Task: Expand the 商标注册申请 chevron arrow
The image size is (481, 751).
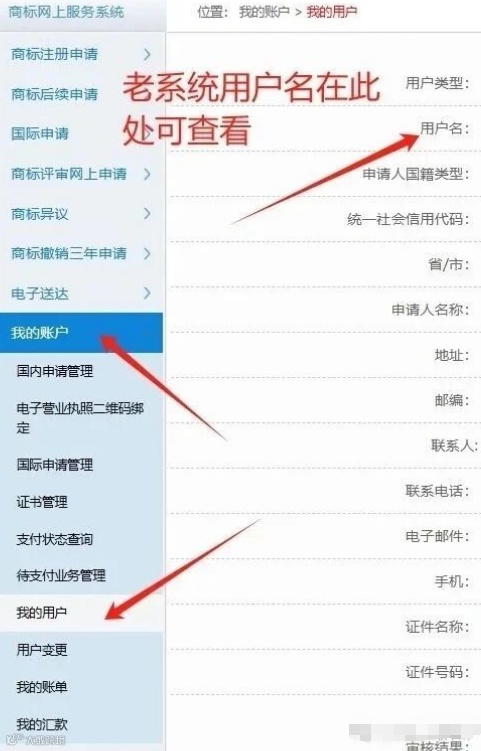Action: [x=147, y=54]
